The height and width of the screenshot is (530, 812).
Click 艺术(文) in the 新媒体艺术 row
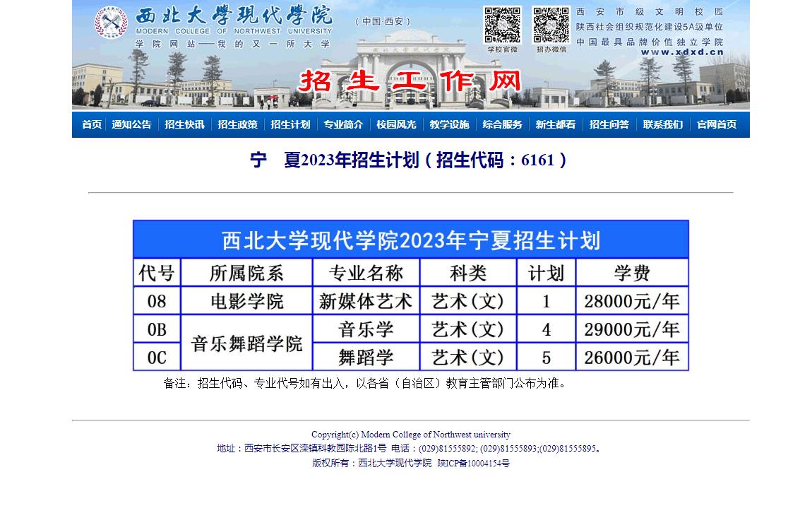pos(468,301)
